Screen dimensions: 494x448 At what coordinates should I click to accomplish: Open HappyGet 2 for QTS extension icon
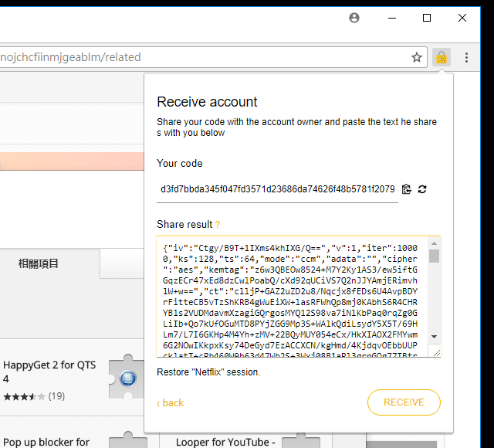pyautogui.click(x=127, y=378)
